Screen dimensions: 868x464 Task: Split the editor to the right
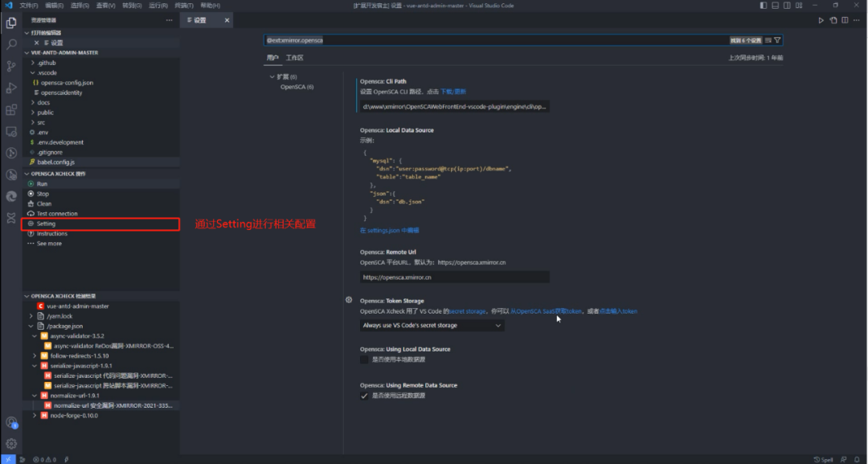coord(845,20)
